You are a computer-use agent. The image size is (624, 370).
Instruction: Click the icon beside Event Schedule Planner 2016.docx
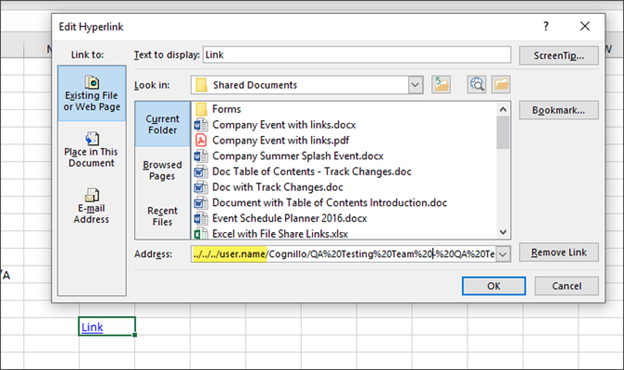[x=201, y=218]
